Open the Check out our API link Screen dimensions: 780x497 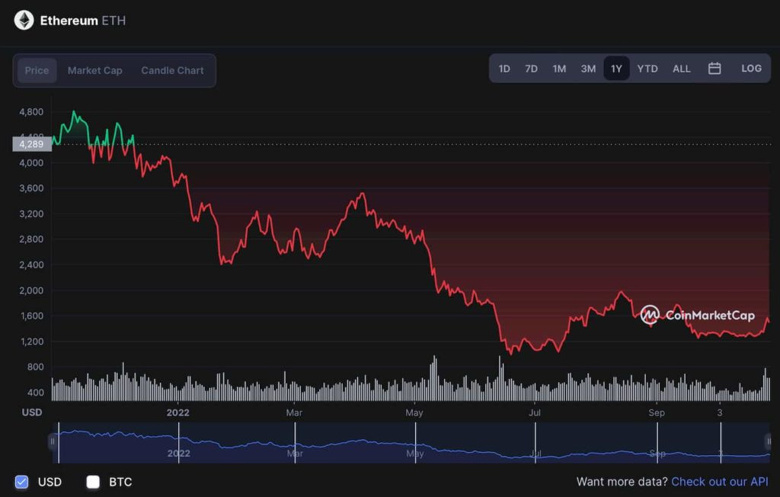tap(719, 482)
